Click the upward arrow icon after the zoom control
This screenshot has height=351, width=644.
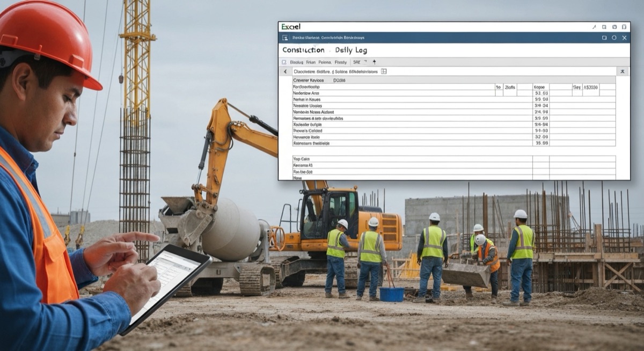point(373,62)
